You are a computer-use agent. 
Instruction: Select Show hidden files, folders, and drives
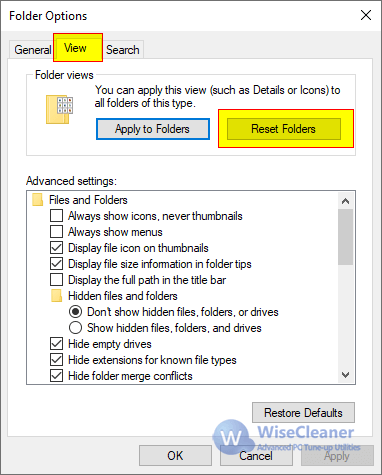coord(76,328)
